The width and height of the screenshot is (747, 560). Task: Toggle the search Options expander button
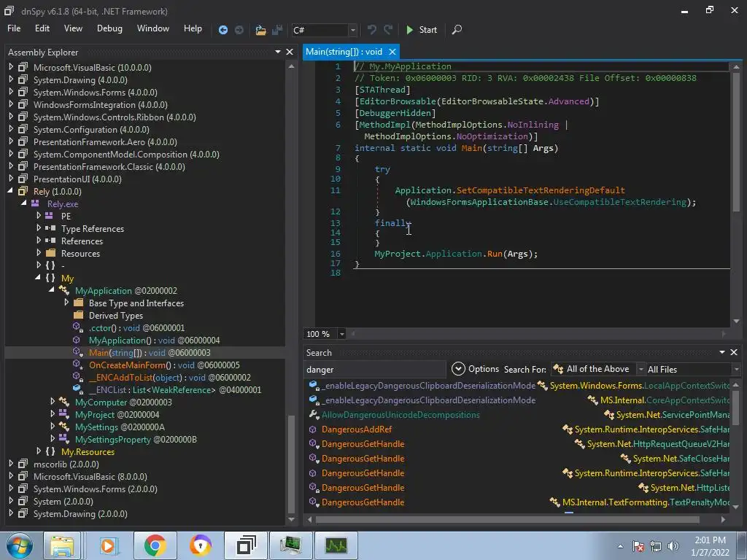458,368
